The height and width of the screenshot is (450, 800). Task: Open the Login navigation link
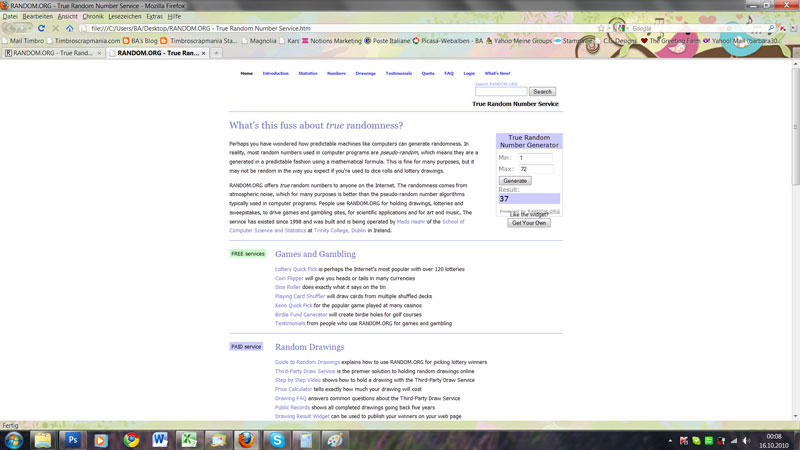point(469,73)
